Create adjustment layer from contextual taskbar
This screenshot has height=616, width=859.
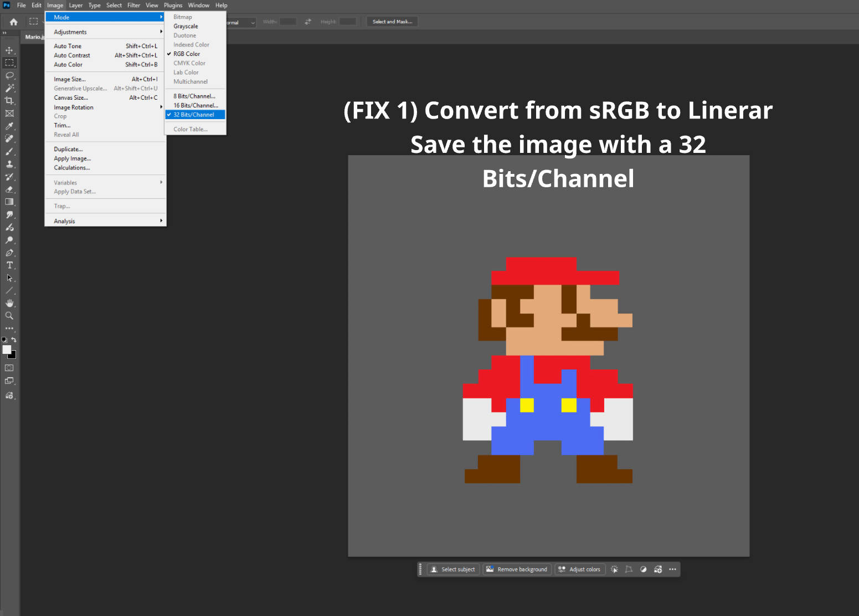[x=644, y=569]
